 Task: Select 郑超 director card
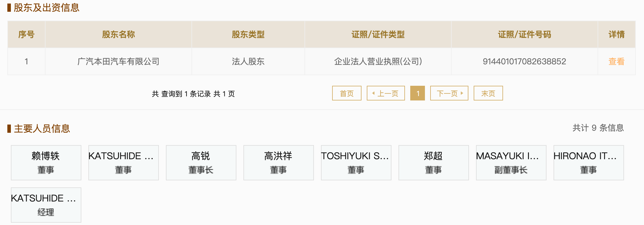tap(433, 162)
